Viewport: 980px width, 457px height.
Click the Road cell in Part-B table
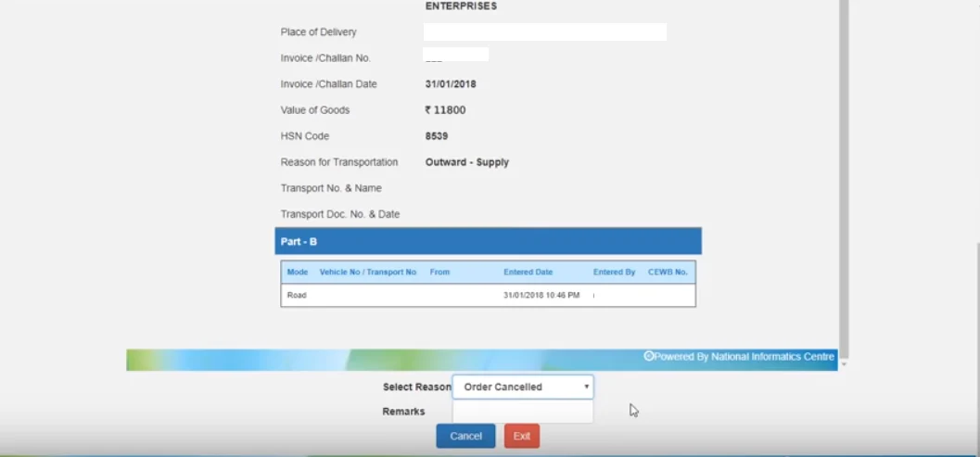click(297, 295)
